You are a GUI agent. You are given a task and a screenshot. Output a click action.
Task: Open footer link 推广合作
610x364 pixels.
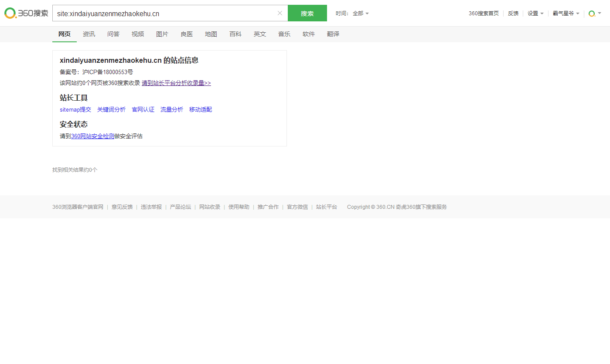click(x=268, y=207)
